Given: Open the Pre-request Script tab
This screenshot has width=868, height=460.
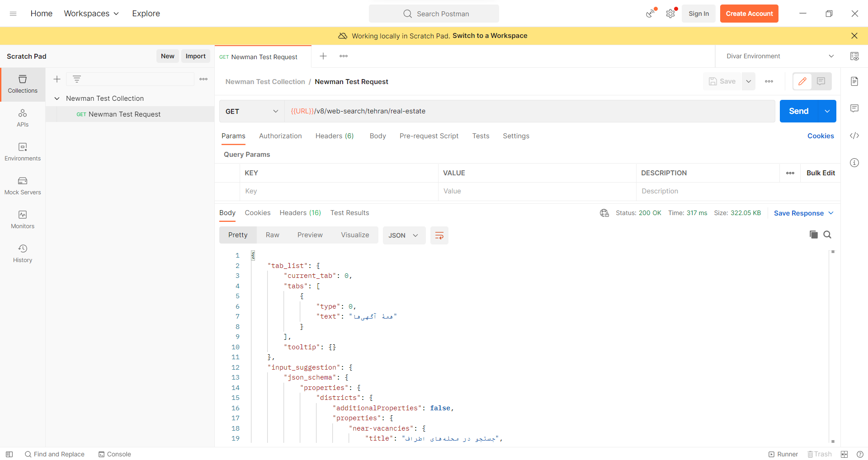Looking at the screenshot, I should [429, 136].
